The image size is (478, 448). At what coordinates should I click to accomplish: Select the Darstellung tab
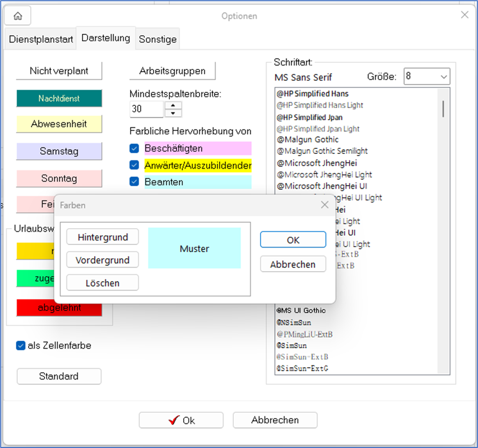[x=106, y=38]
